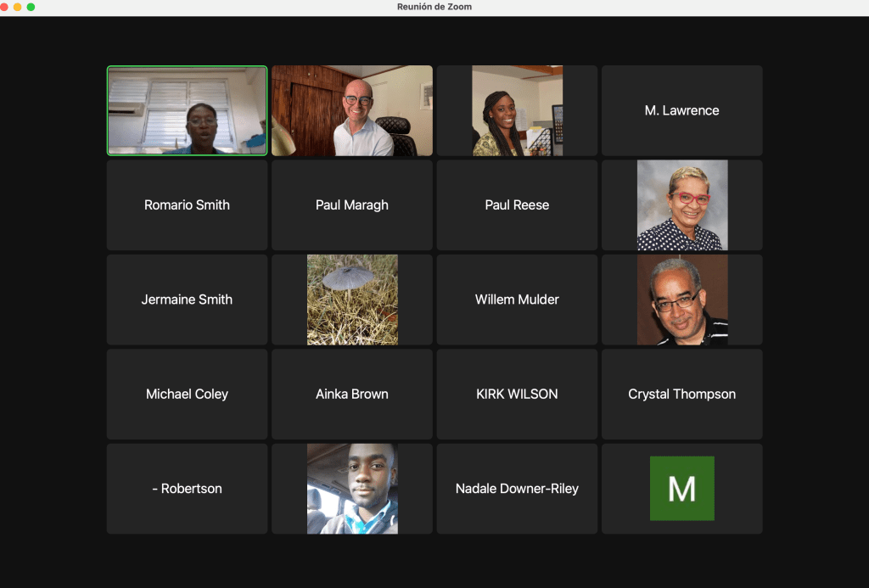
Task: Click the video of man in white shirt
Action: 352,111
